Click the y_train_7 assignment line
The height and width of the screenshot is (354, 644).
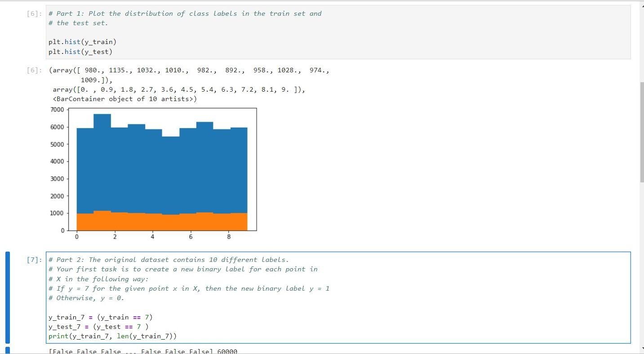[100, 317]
